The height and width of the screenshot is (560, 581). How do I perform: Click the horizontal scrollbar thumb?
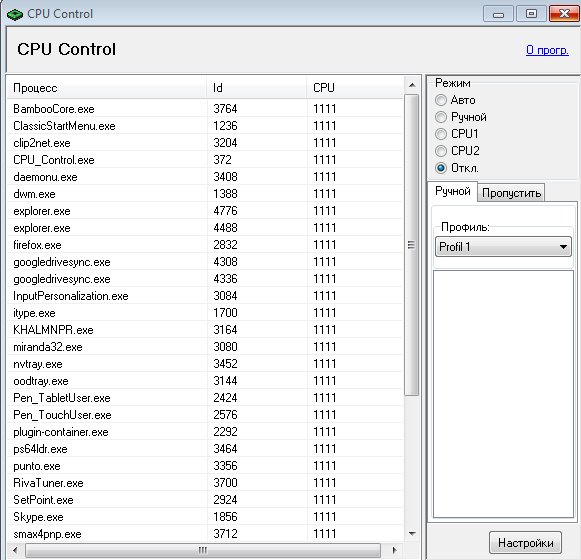coord(203,550)
